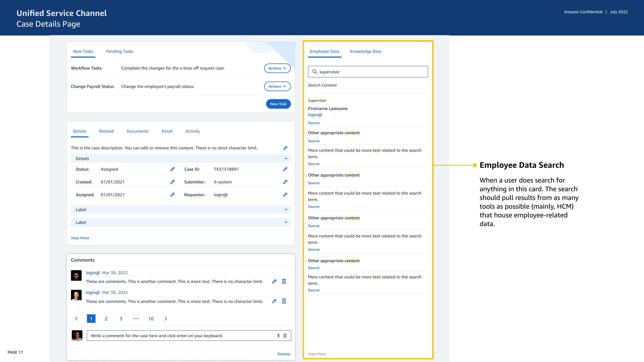Click the edit pencil next to Status
This screenshot has width=644, height=362.
(x=172, y=169)
